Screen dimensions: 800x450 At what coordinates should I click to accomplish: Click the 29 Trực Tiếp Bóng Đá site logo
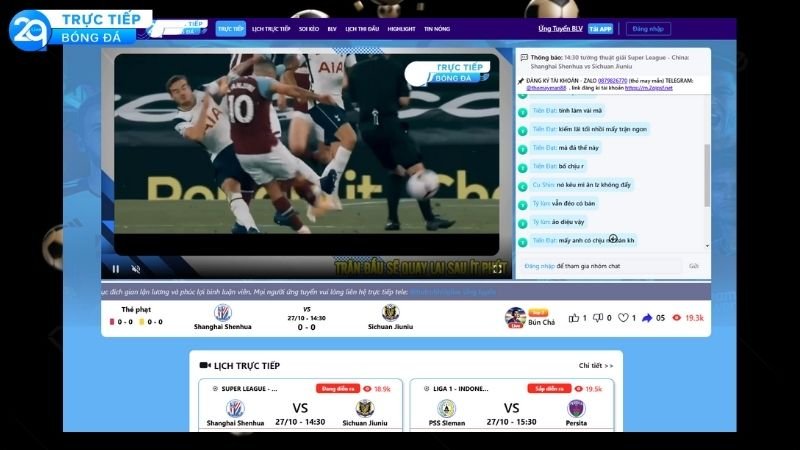point(81,29)
